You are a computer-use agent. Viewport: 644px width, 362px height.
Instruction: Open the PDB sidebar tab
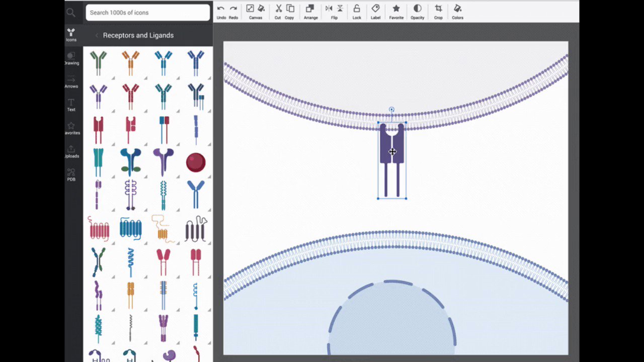[x=71, y=174]
